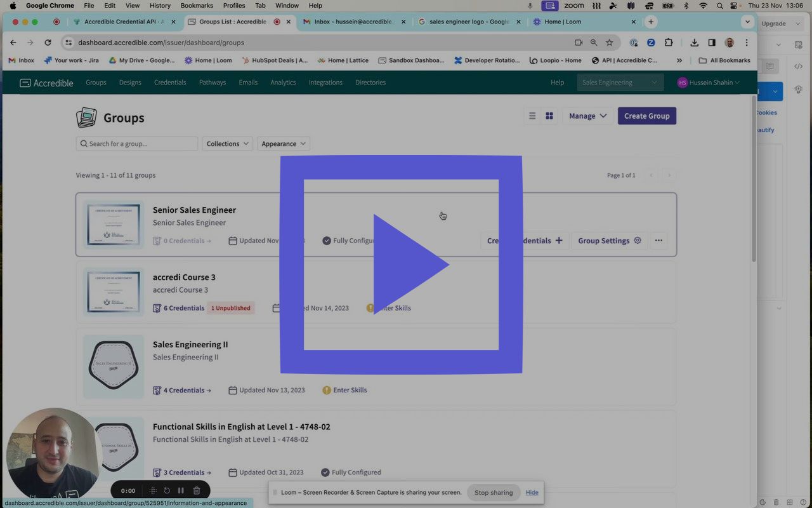
Task: Open the Chrome Extensions puzzle icon
Action: point(669,43)
